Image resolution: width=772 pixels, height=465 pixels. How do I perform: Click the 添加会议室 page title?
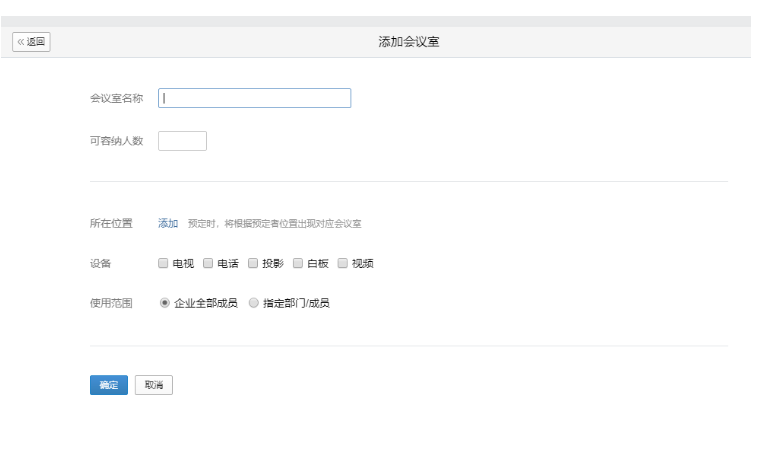point(408,42)
